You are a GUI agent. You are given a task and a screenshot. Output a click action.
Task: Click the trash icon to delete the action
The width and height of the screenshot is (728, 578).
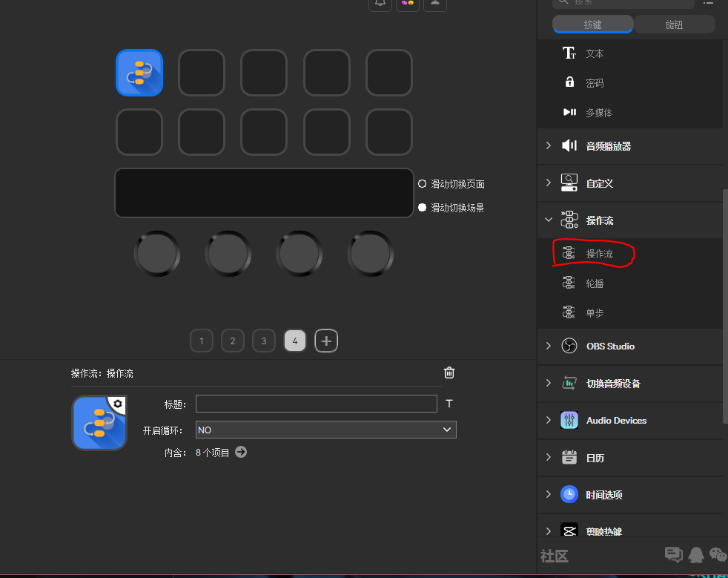click(x=449, y=372)
